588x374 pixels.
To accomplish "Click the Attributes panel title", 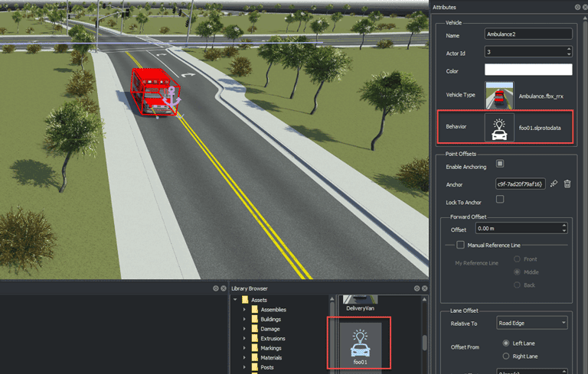I will 444,7.
